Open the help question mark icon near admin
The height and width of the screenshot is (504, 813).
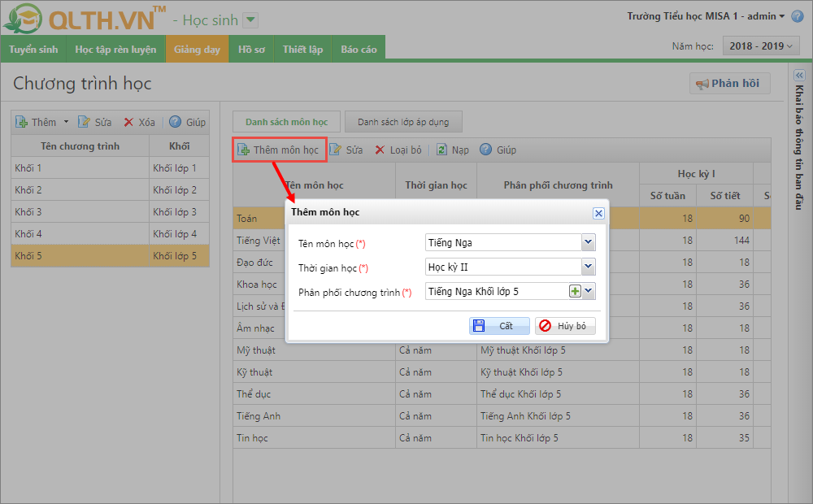(798, 16)
